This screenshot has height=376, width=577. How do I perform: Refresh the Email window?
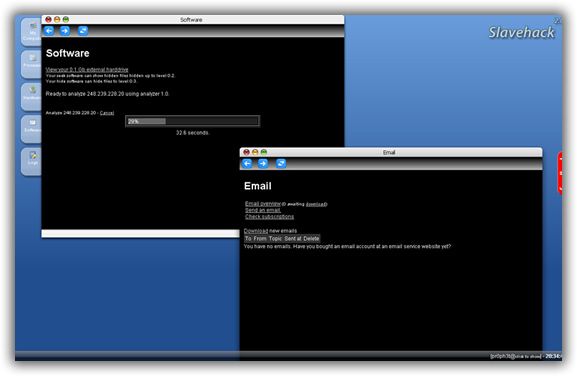281,163
